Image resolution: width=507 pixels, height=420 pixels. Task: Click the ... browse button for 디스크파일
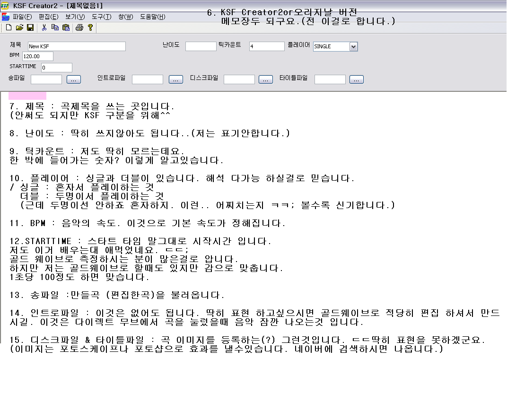pos(266,79)
